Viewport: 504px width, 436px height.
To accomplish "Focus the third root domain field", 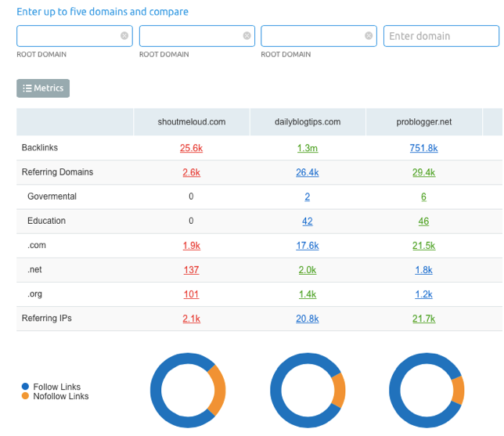I will point(319,36).
